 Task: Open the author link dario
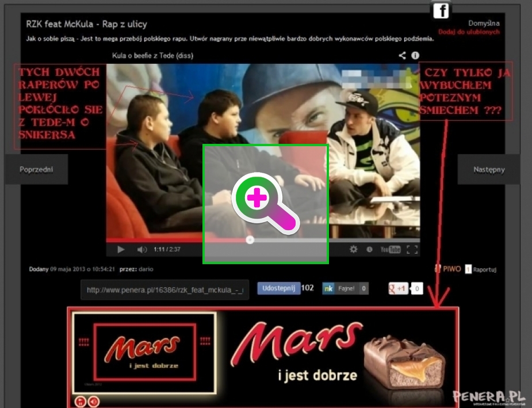146,269
